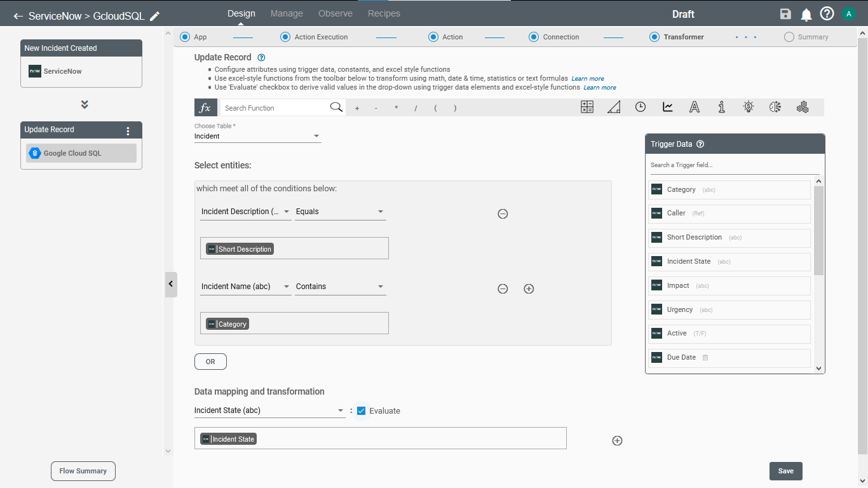Viewport: 868px width, 488px height.
Task: Open the text functions letter A icon
Action: click(695, 107)
